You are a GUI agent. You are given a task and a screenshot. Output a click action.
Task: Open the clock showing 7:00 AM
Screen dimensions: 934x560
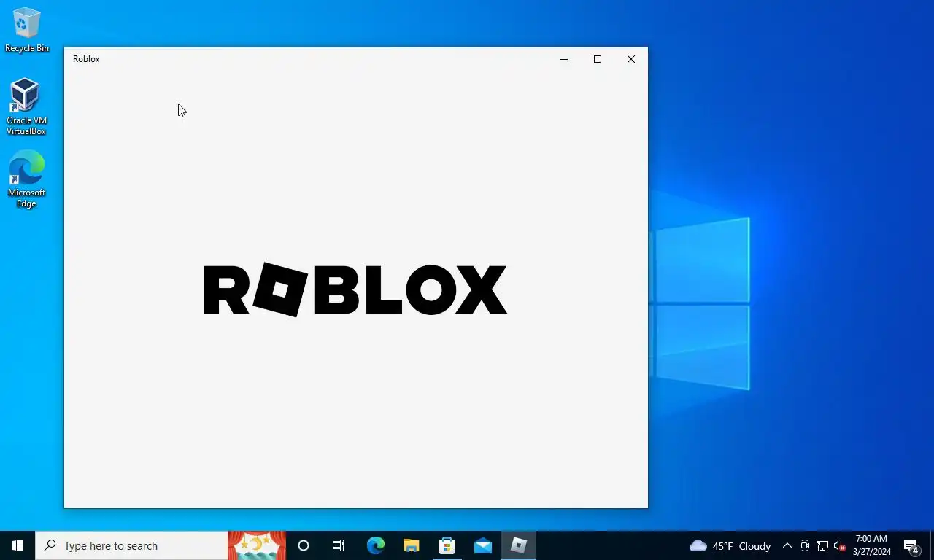[872, 545]
